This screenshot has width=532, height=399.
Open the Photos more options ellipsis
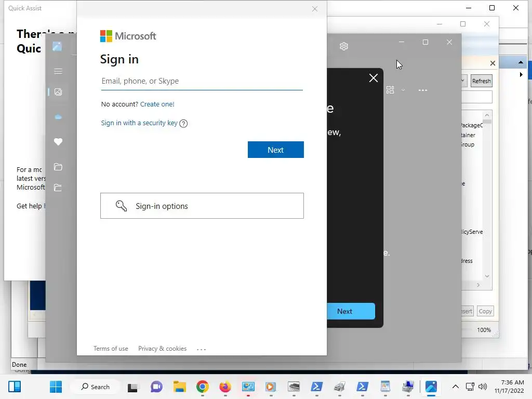coord(423,90)
